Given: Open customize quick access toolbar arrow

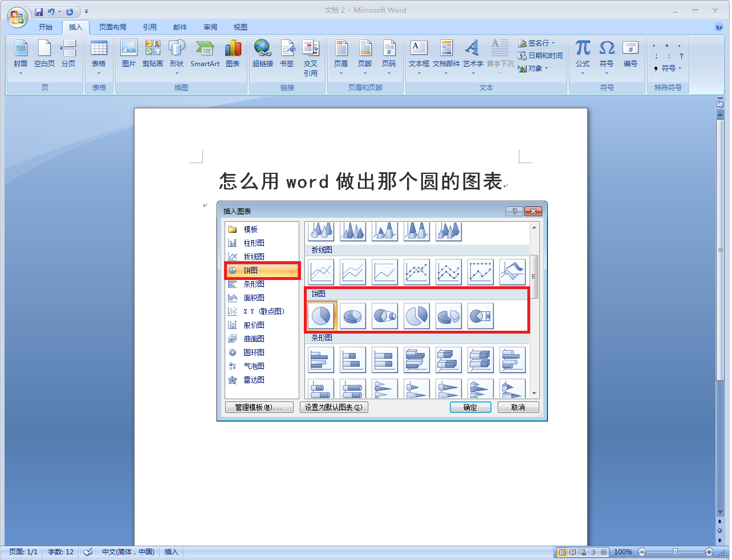Looking at the screenshot, I should [x=87, y=11].
